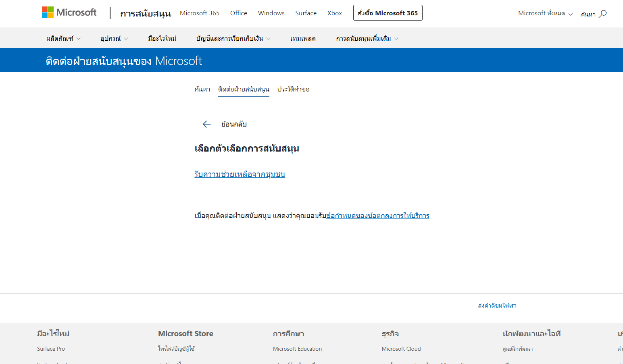Open Surface Pro footer link
The image size is (623, 364).
pyautogui.click(x=51, y=349)
